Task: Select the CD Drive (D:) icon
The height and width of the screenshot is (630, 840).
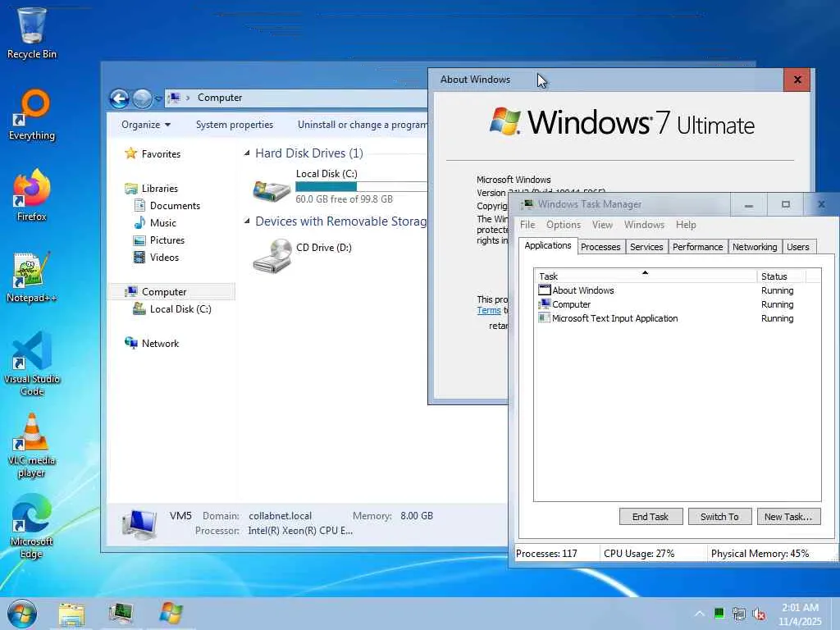Action: (x=272, y=256)
